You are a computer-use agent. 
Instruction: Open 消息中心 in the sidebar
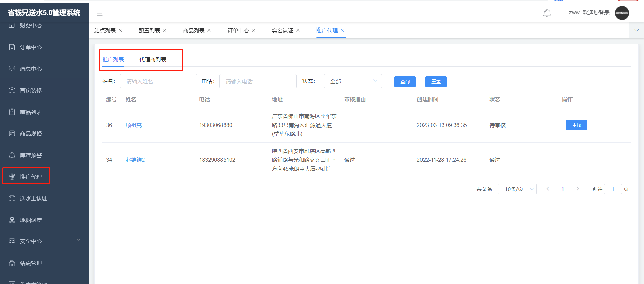[x=31, y=69]
